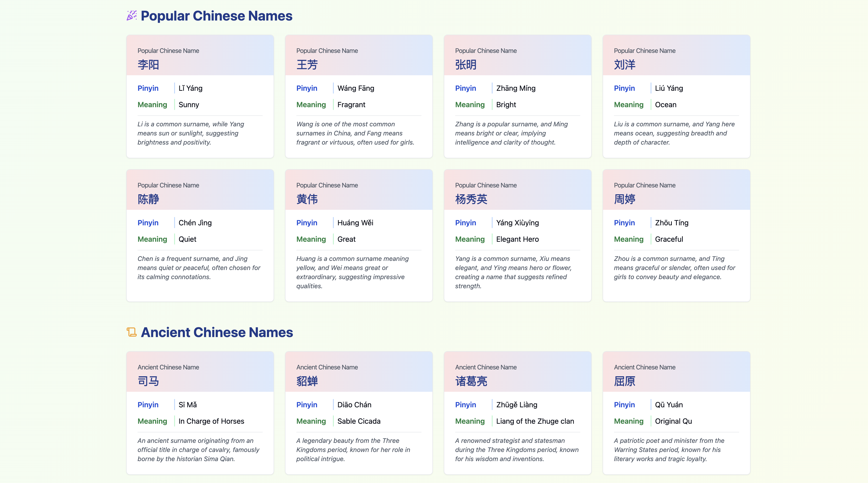868x483 pixels.
Task: Click the 张明 card title
Action: tap(466, 64)
